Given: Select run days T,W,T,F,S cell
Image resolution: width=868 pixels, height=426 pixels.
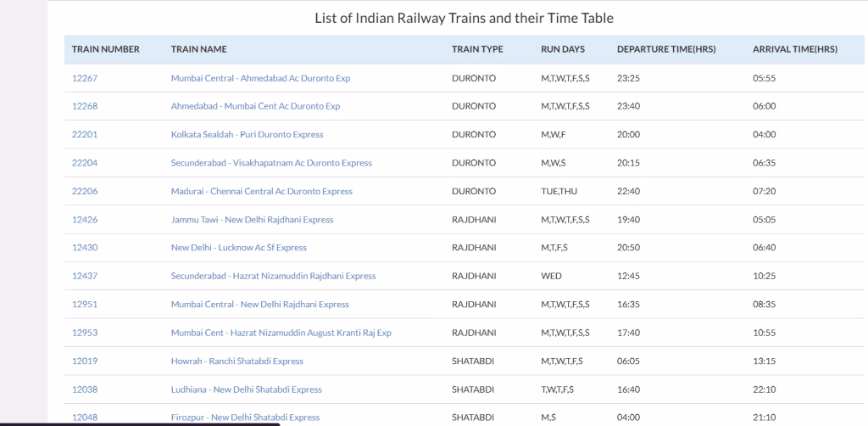Looking at the screenshot, I should 558,390.
